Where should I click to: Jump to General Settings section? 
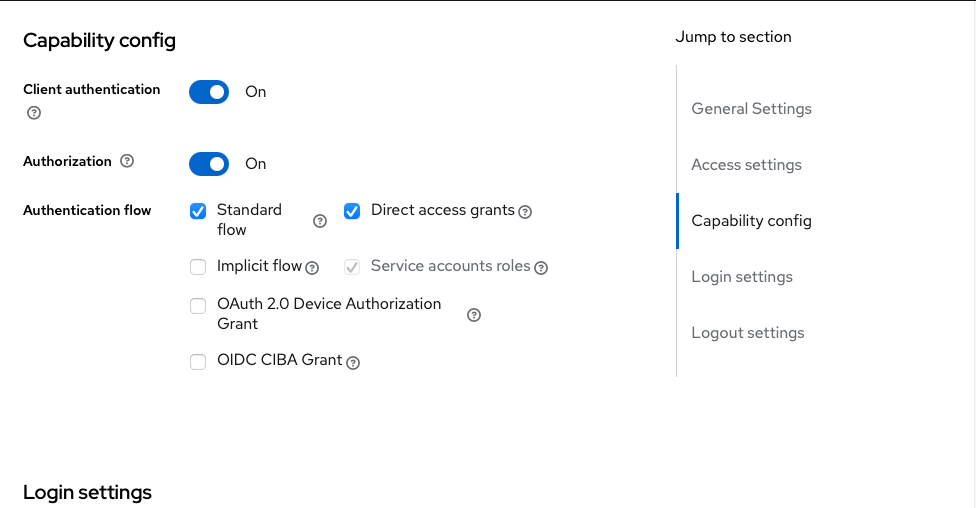(x=751, y=109)
